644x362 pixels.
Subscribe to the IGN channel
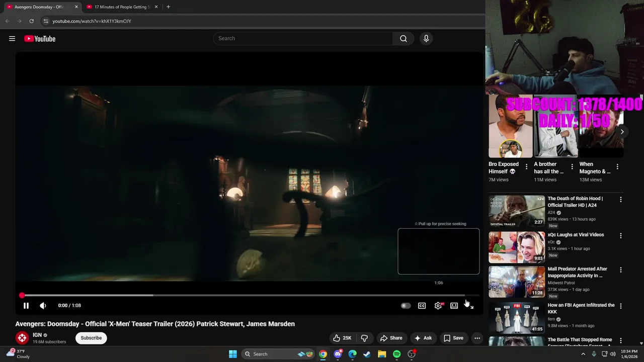[x=91, y=338]
